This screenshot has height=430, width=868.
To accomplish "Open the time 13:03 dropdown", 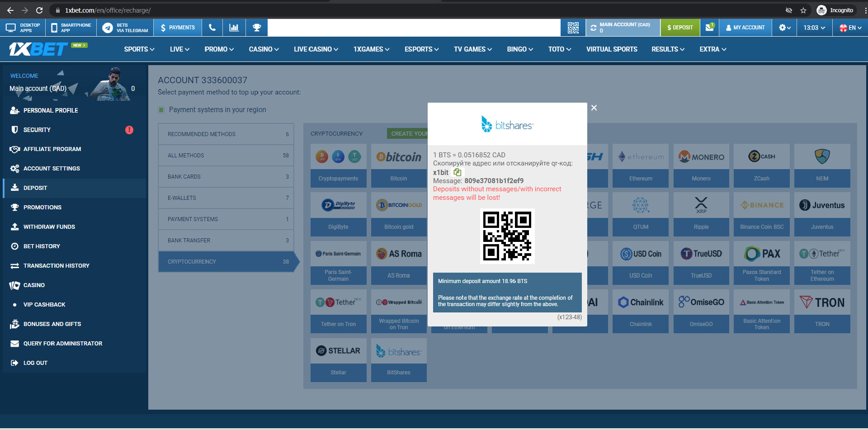I will tap(814, 28).
